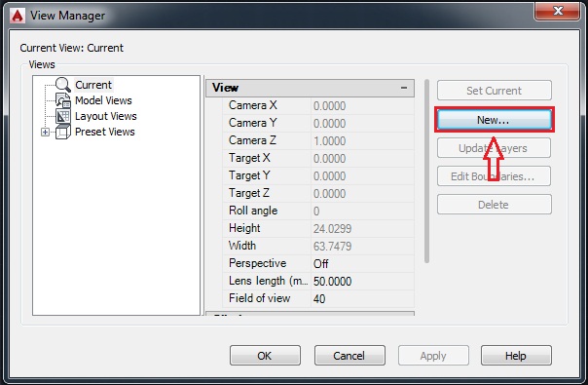The height and width of the screenshot is (385, 588).
Task: Click the Delete button
Action: click(x=494, y=205)
